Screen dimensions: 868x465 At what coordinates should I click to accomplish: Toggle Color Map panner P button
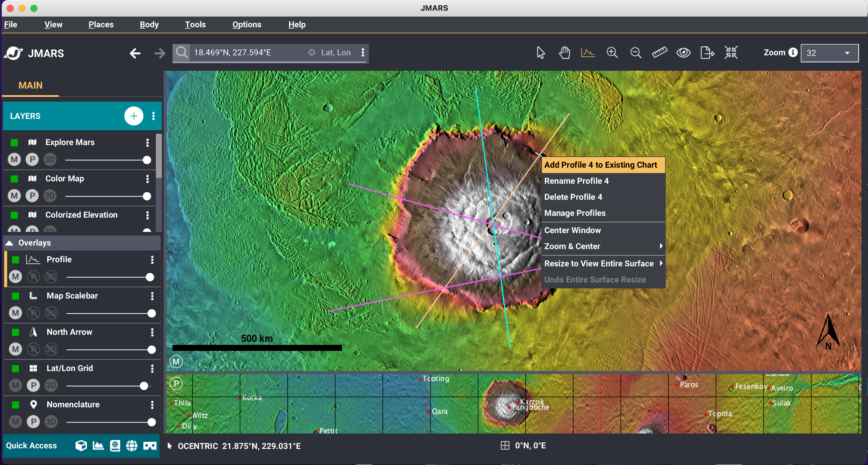tap(32, 196)
